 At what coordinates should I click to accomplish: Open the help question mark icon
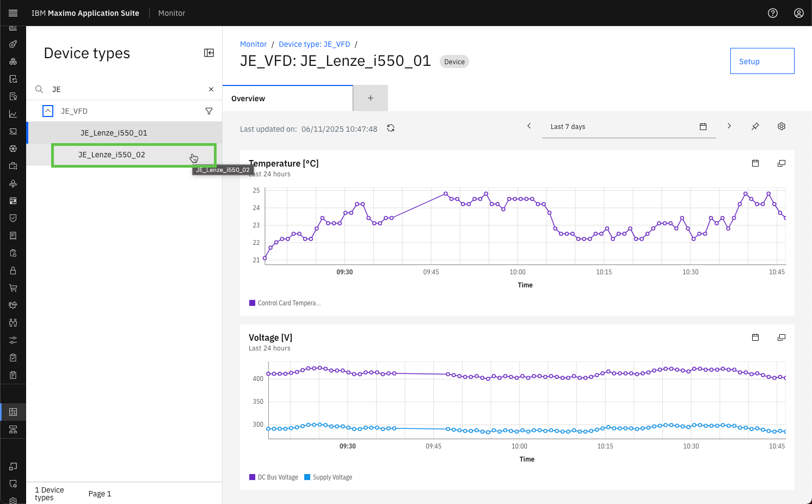tap(773, 13)
